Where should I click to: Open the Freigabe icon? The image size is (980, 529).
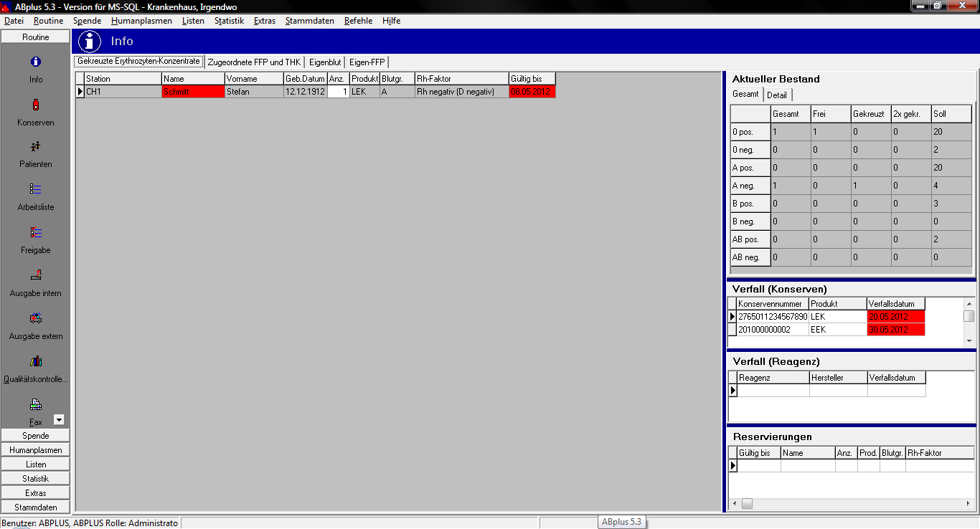(x=36, y=233)
